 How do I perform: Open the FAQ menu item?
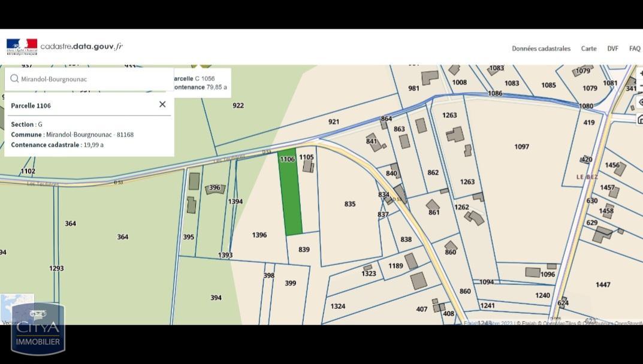tap(635, 48)
